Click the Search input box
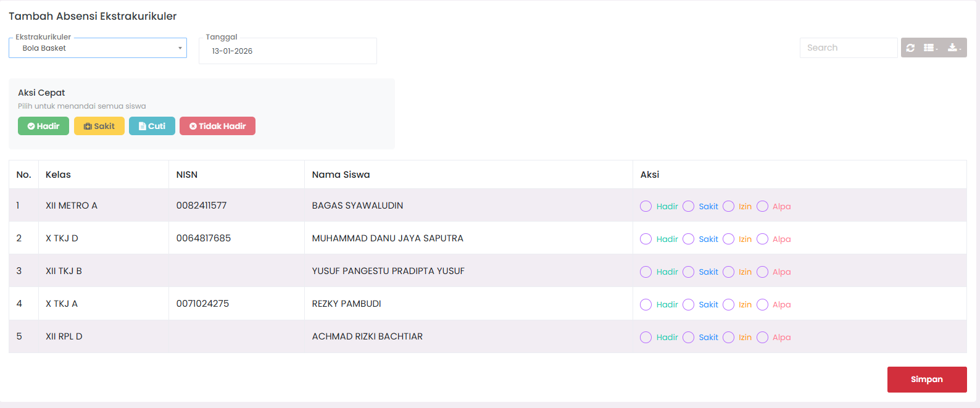The image size is (980, 408). pyautogui.click(x=848, y=48)
